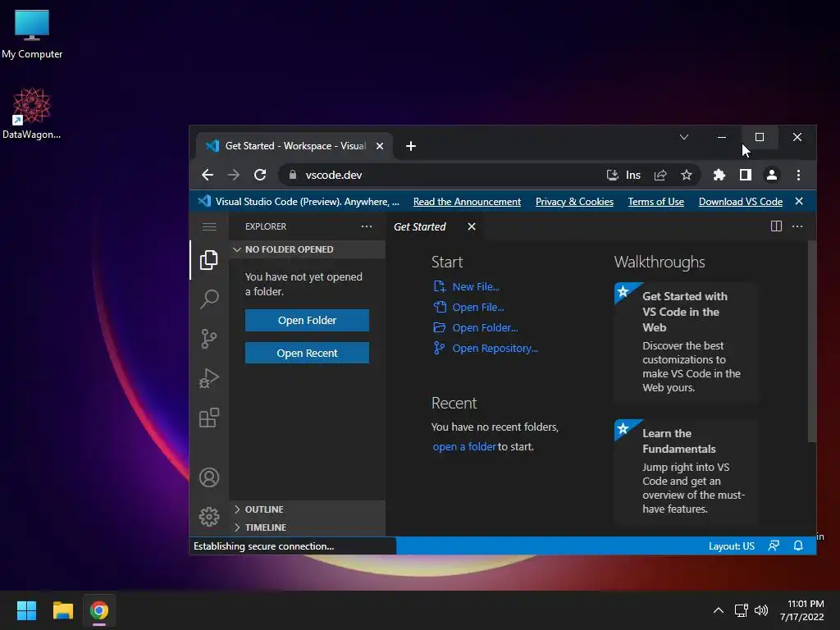Open Download VS Code link
The image size is (840, 630).
741,202
